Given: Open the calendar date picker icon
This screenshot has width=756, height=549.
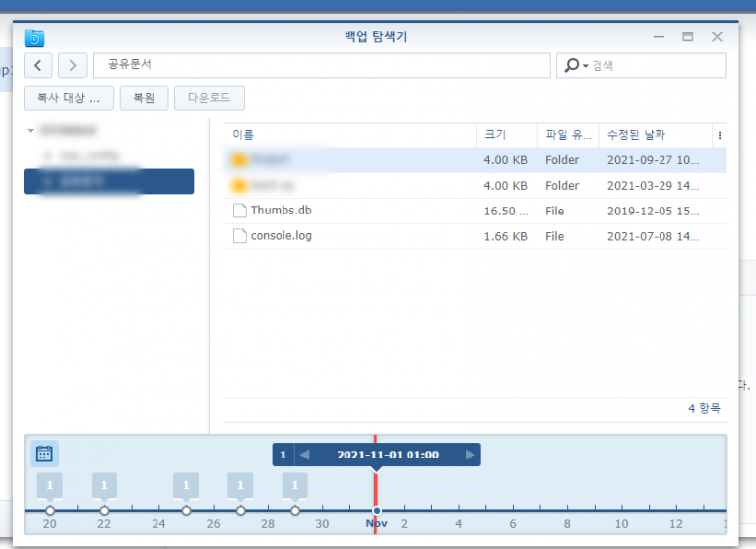Looking at the screenshot, I should 44,454.
